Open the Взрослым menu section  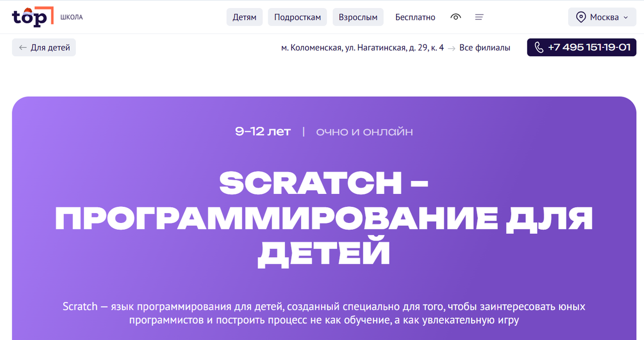[x=358, y=17]
